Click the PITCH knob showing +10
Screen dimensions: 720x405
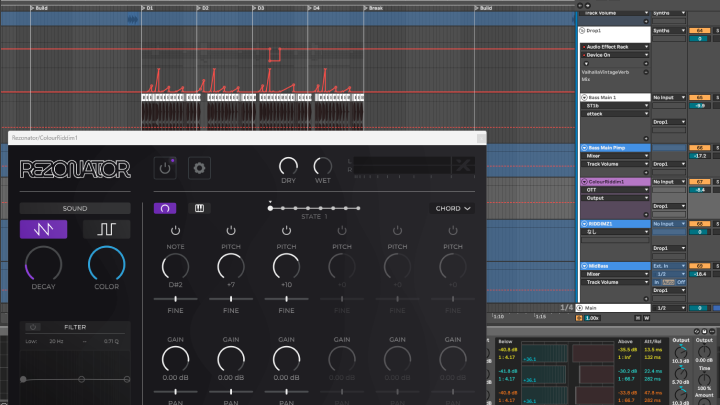(x=287, y=266)
